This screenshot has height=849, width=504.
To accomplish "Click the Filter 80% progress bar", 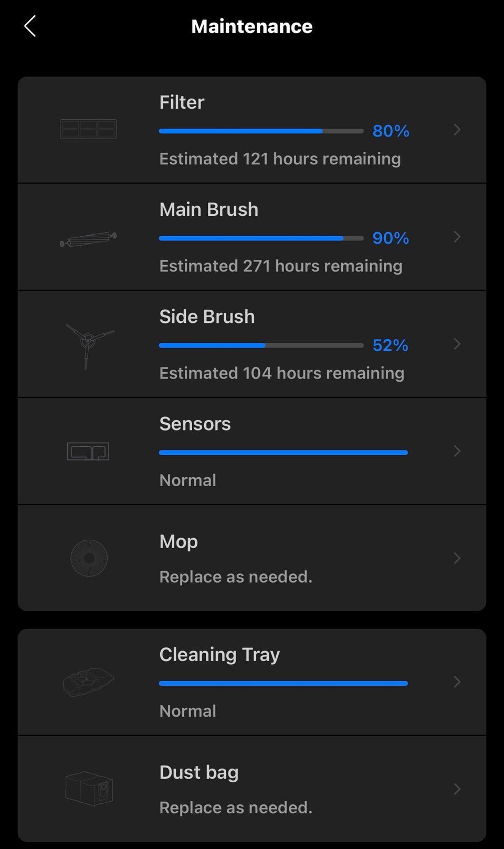I will [x=261, y=131].
